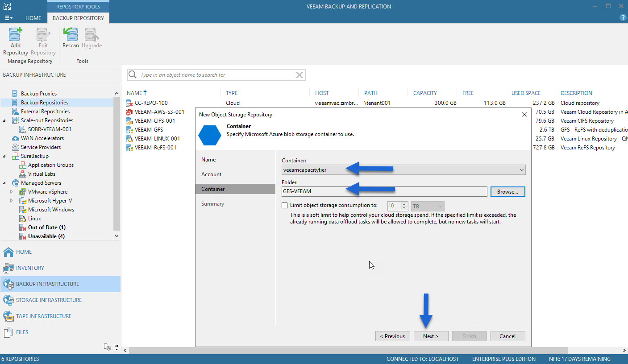Click the FILES navigation icon
This screenshot has width=628, height=364.
click(x=8, y=332)
